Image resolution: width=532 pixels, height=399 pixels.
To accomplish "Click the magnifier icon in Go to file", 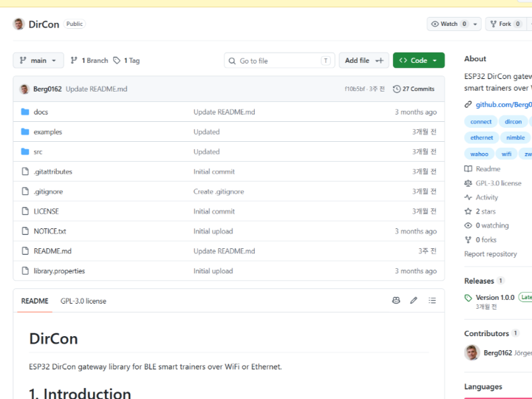I will (x=232, y=61).
